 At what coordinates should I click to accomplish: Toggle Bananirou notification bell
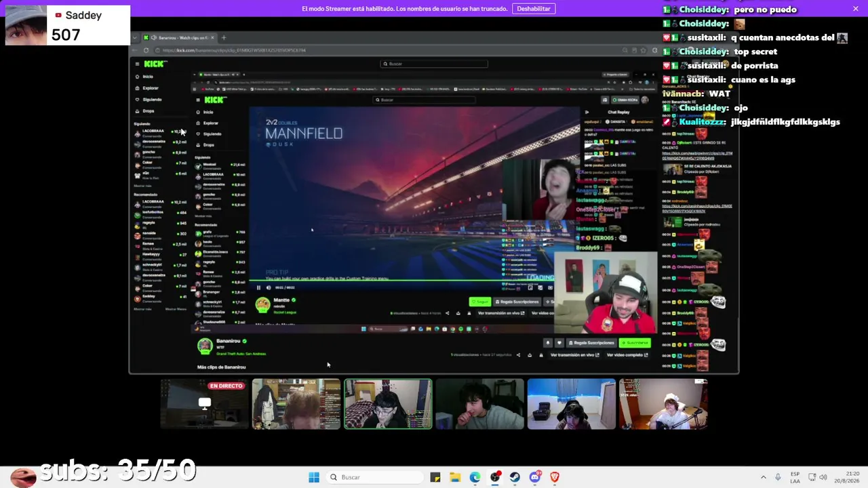tap(548, 343)
